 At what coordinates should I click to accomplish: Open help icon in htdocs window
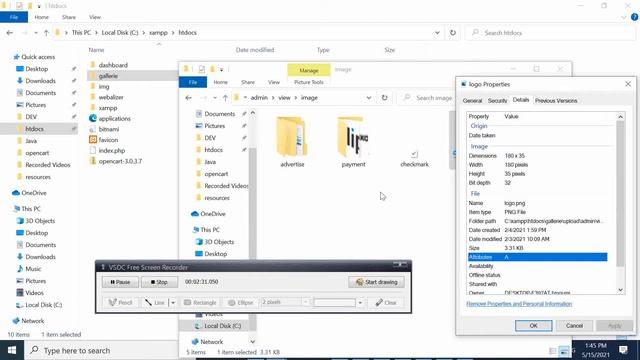point(634,17)
